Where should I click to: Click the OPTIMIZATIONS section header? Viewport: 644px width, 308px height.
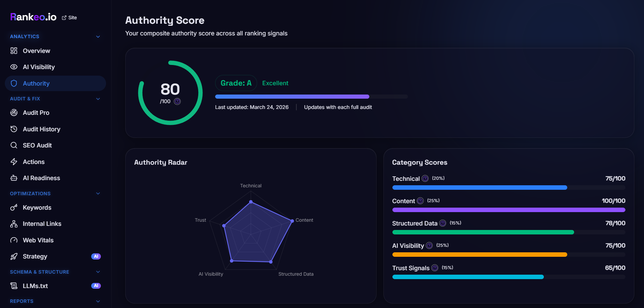[x=30, y=194]
